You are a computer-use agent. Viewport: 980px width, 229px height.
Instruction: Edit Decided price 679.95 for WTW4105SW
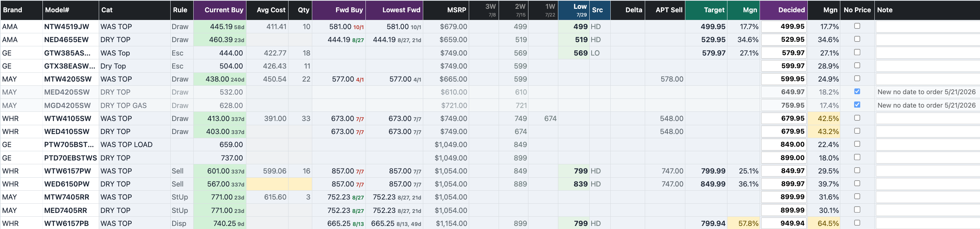[784, 118]
